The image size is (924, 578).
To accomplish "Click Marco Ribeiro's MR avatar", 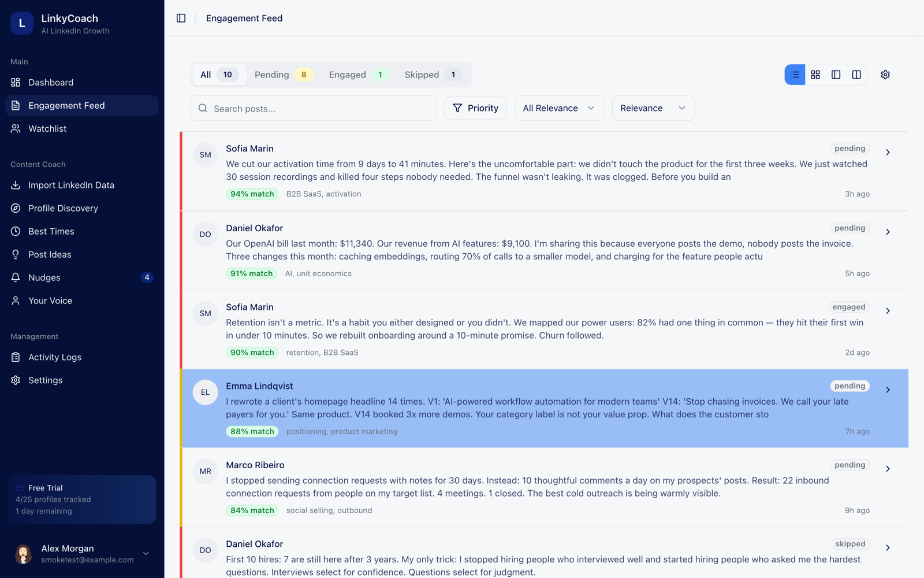I will 205,472.
